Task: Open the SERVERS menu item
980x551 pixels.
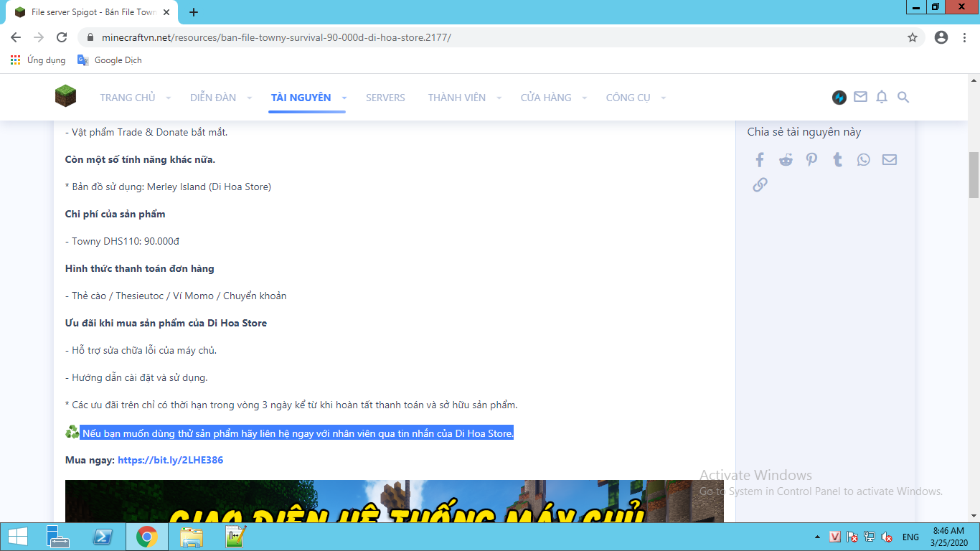Action: coord(385,98)
